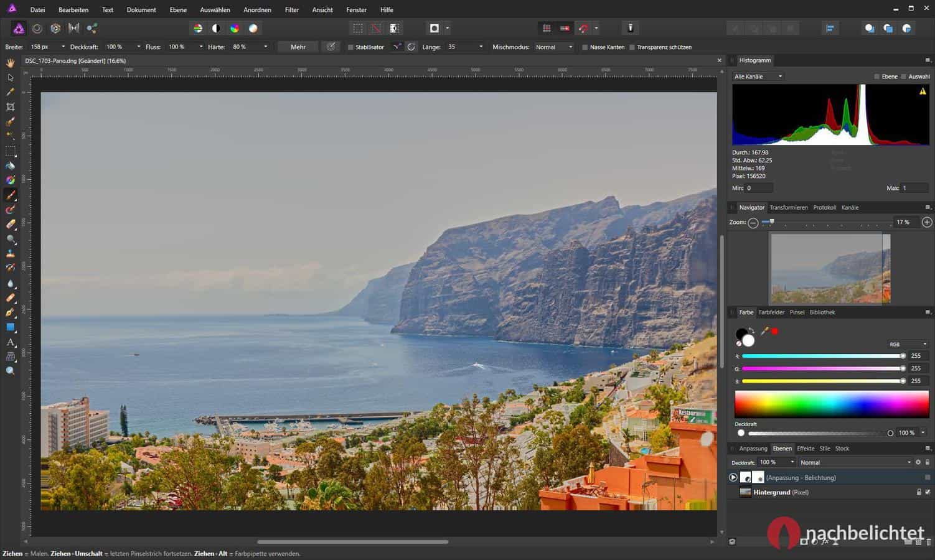
Task: Hide the Hintergrund layer via its checkbox
Action: point(928,492)
